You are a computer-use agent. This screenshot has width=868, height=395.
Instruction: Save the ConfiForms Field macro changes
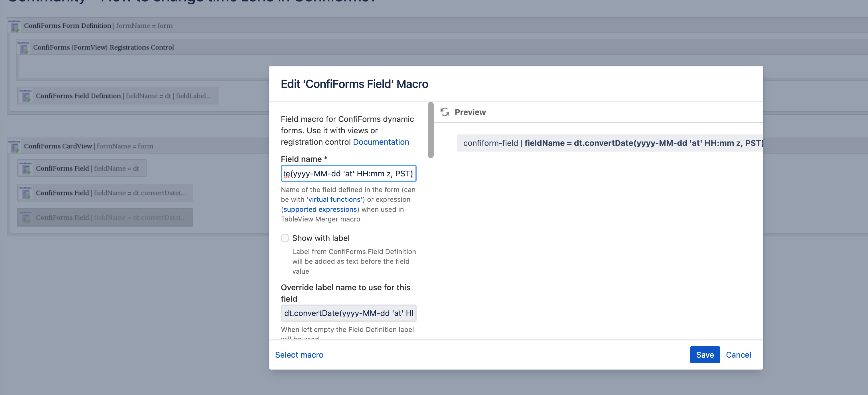[x=705, y=354]
